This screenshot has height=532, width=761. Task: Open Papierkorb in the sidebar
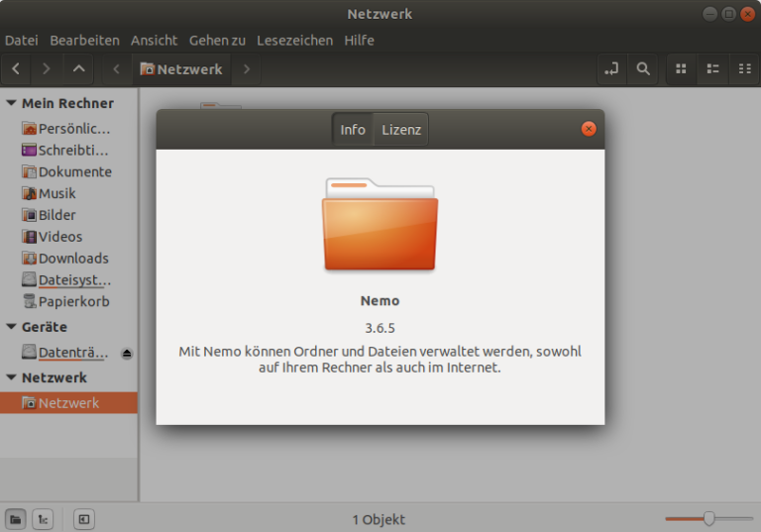point(68,301)
